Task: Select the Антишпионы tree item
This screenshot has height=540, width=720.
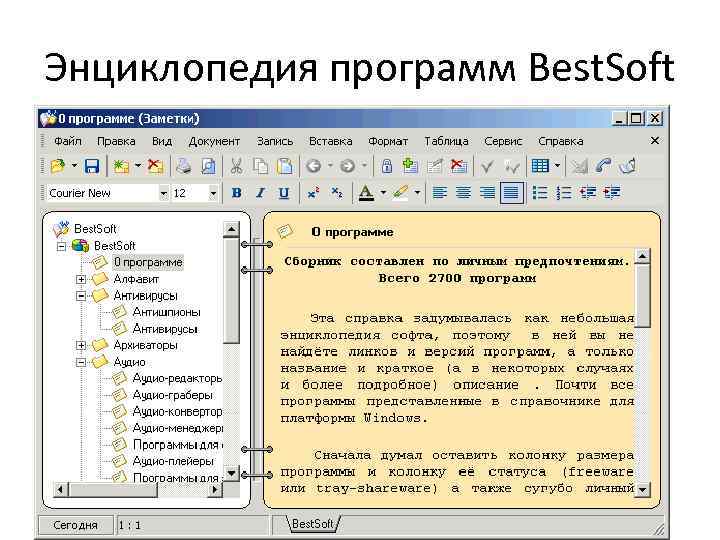Action: pos(166,312)
